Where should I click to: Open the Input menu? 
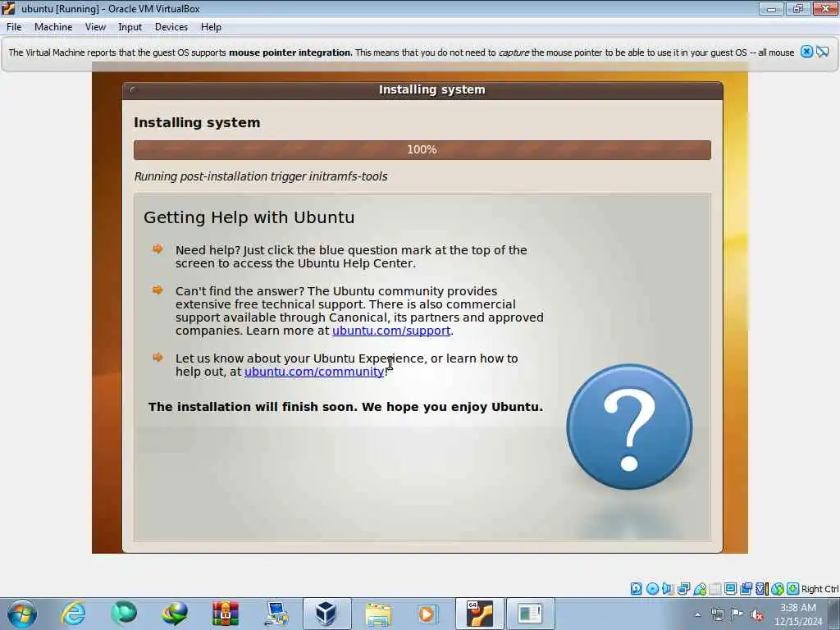pos(130,27)
